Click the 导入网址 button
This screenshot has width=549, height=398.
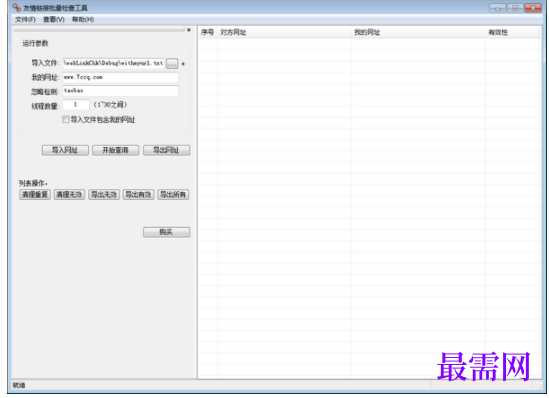[x=65, y=151]
